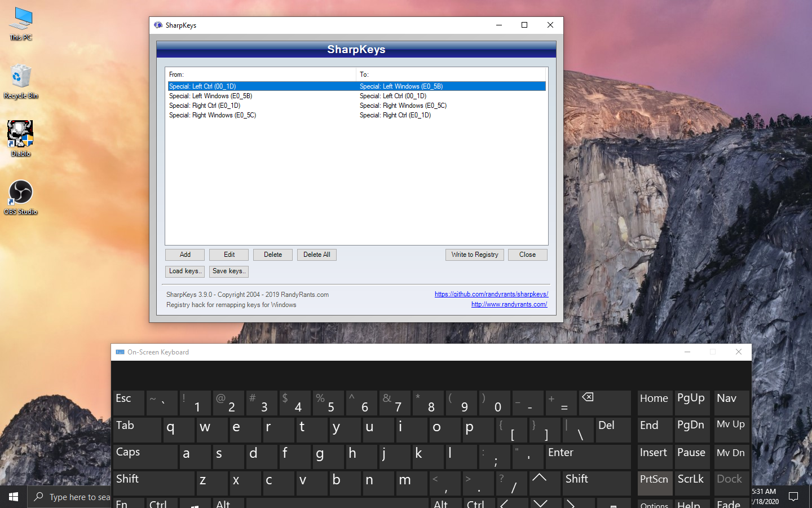
Task: Click the Pause key on On-Screen Keyboard
Action: point(692,457)
